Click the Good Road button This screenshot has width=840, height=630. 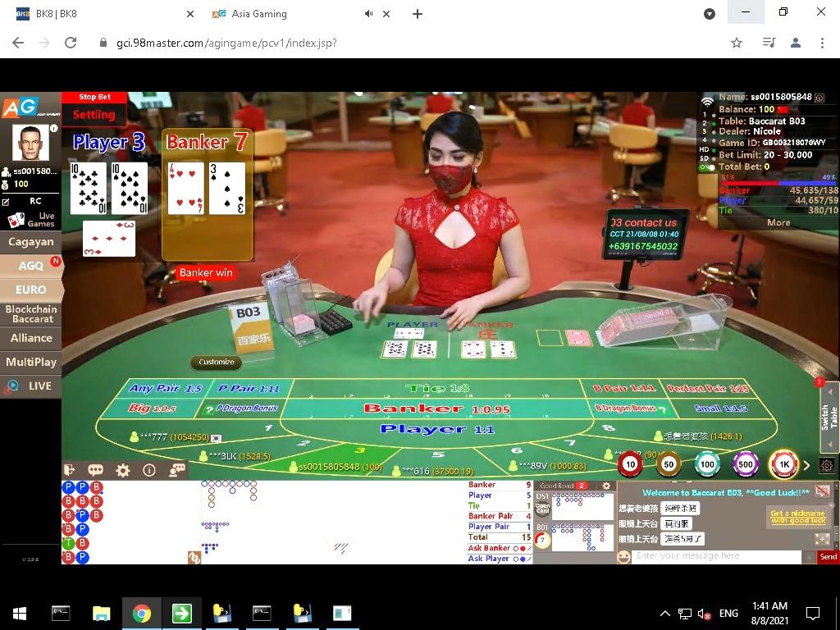562,486
